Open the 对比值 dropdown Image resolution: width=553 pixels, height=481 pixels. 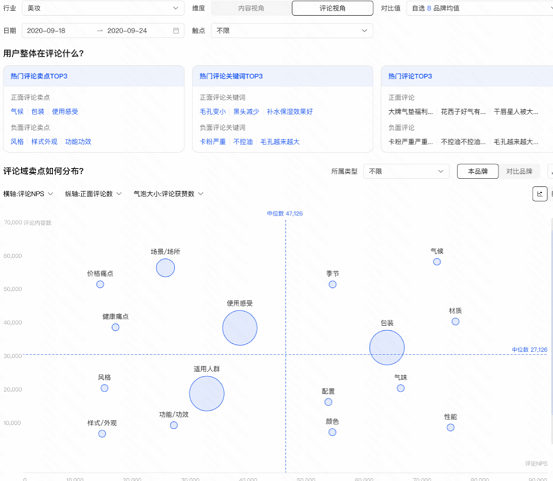point(480,8)
